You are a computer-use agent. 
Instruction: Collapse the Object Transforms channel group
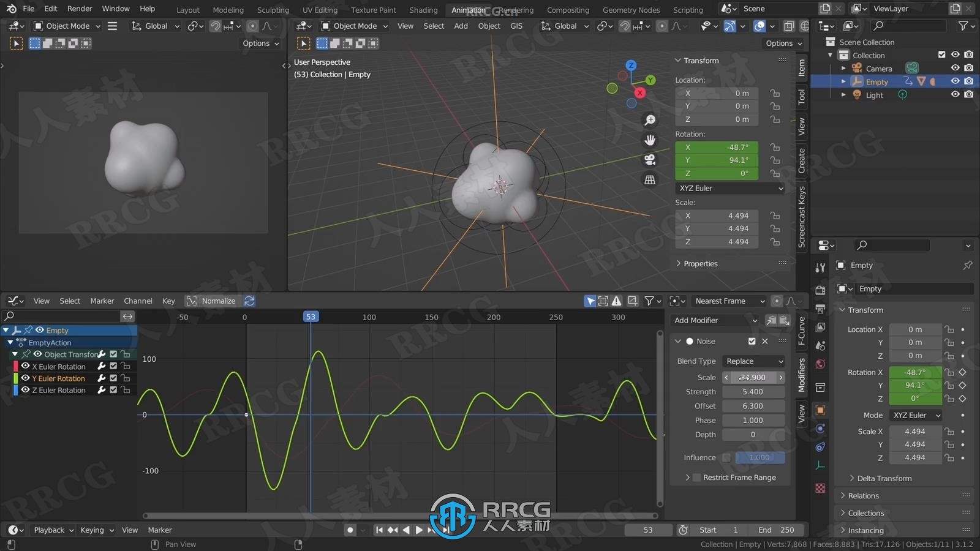click(15, 354)
